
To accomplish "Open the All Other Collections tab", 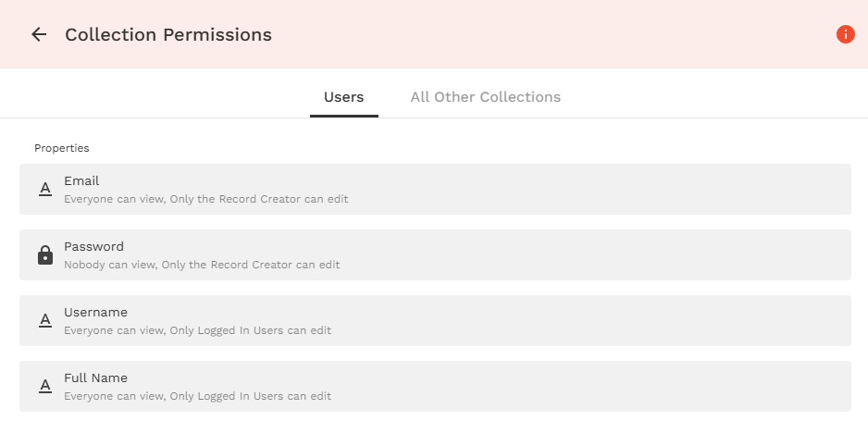I will pos(485,97).
